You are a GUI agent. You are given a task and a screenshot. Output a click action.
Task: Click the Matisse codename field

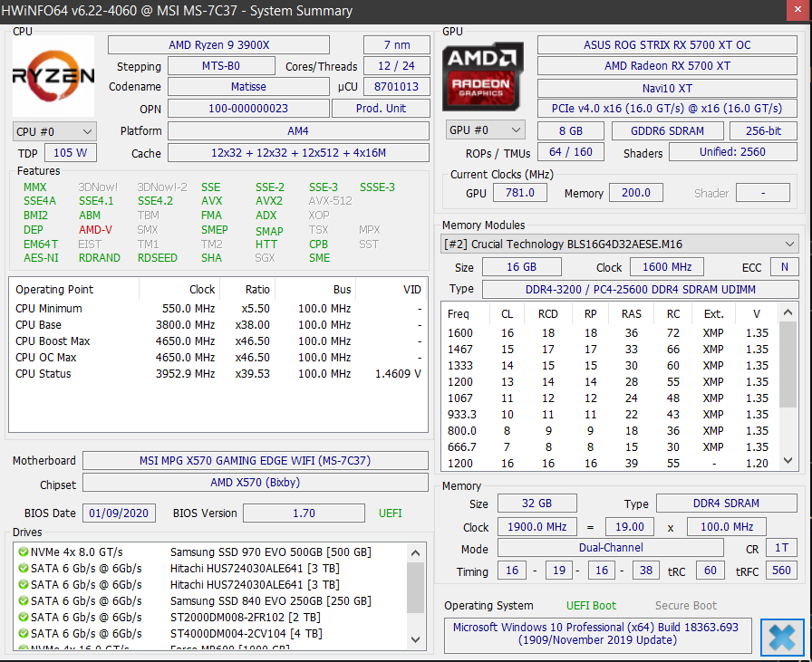click(248, 86)
